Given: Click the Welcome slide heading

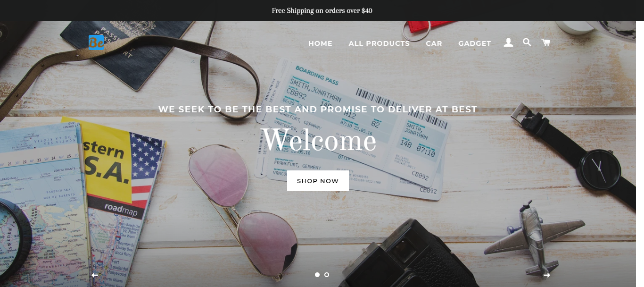Looking at the screenshot, I should point(319,140).
